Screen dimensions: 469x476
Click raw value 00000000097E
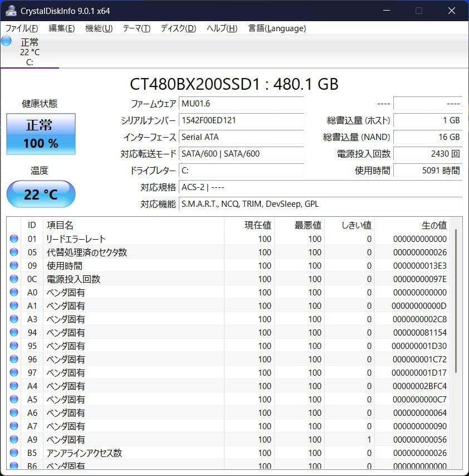pyautogui.click(x=420, y=279)
